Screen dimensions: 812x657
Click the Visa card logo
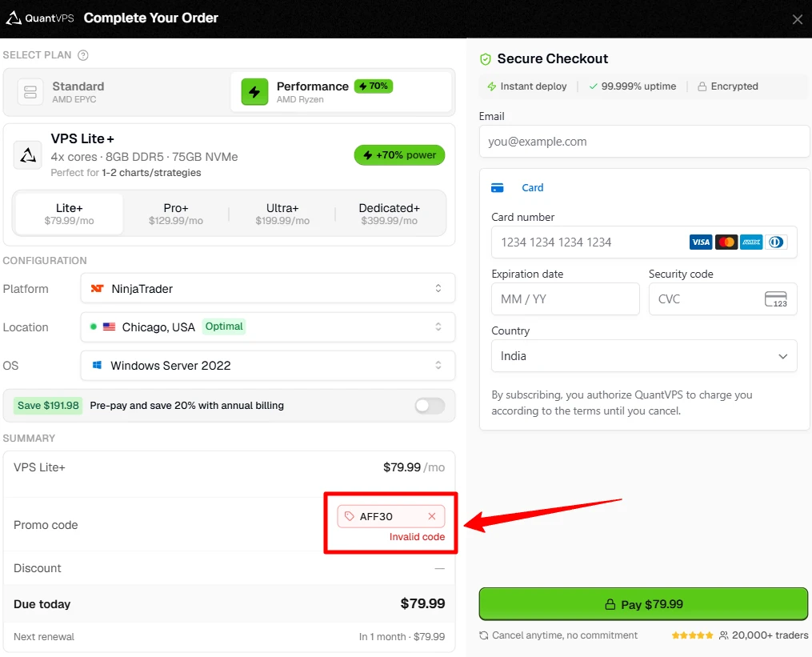coord(701,242)
